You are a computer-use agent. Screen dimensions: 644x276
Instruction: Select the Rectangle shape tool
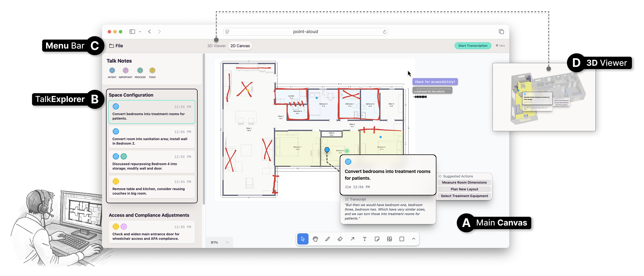[402, 239]
